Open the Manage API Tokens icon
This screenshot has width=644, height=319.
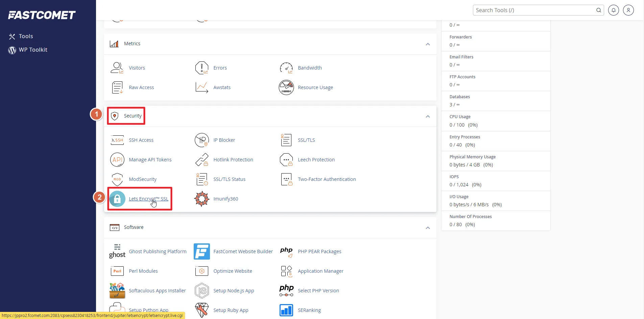point(117,160)
